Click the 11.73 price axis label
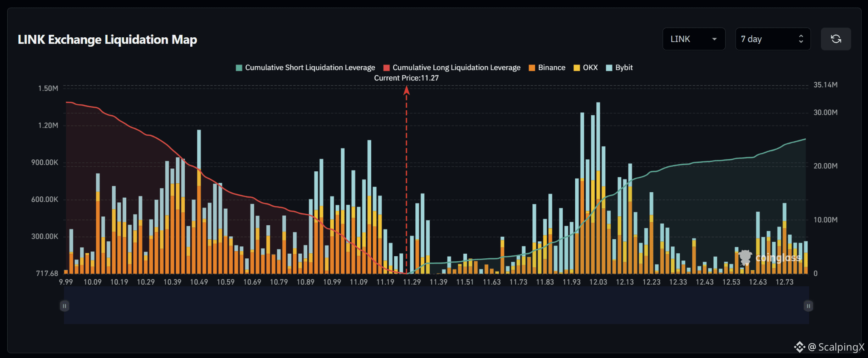 (518, 282)
